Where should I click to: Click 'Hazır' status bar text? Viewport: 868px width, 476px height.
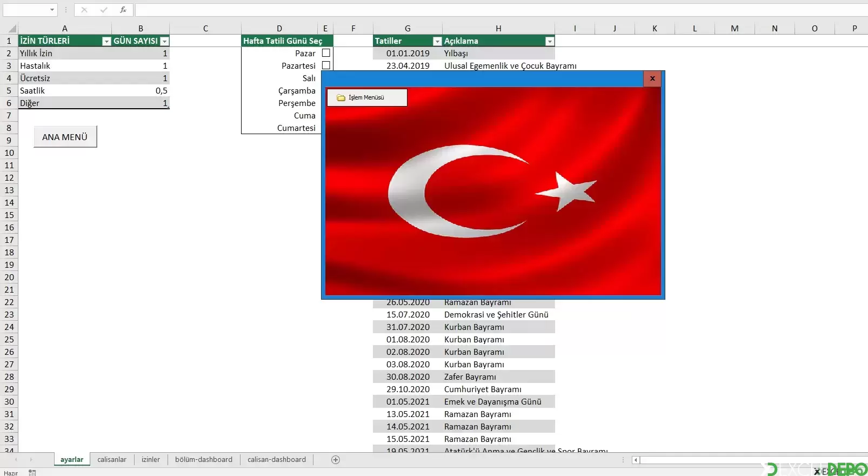coord(11,473)
